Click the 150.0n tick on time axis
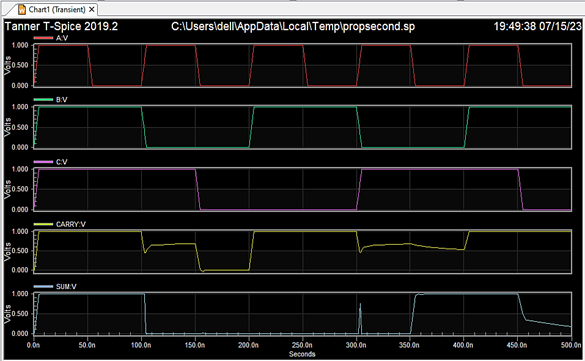Screen dimensions: 585x361 (x=195, y=345)
